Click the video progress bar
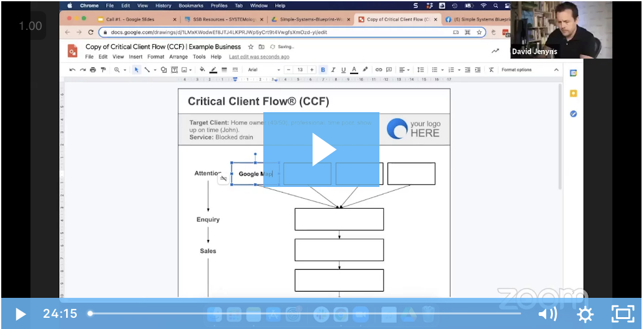 [x=305, y=313]
